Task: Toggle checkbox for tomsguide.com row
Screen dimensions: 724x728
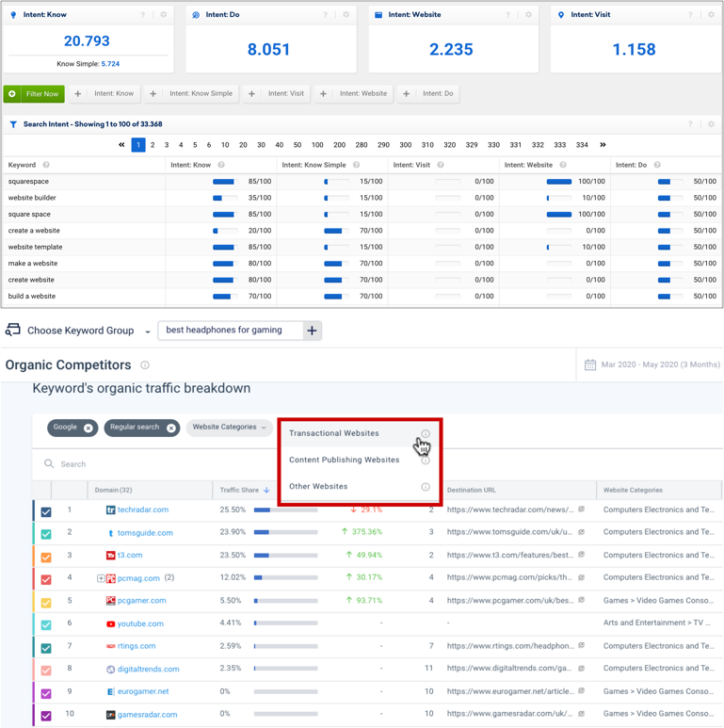Action: click(x=46, y=534)
